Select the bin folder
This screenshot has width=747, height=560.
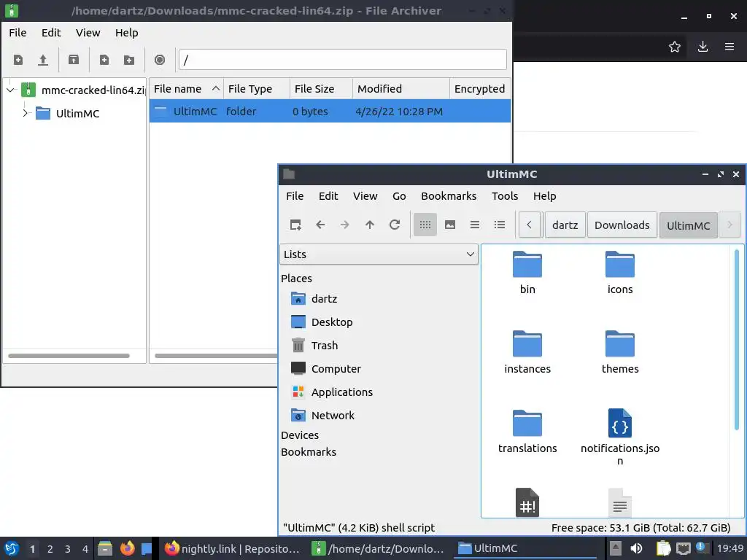(x=527, y=273)
